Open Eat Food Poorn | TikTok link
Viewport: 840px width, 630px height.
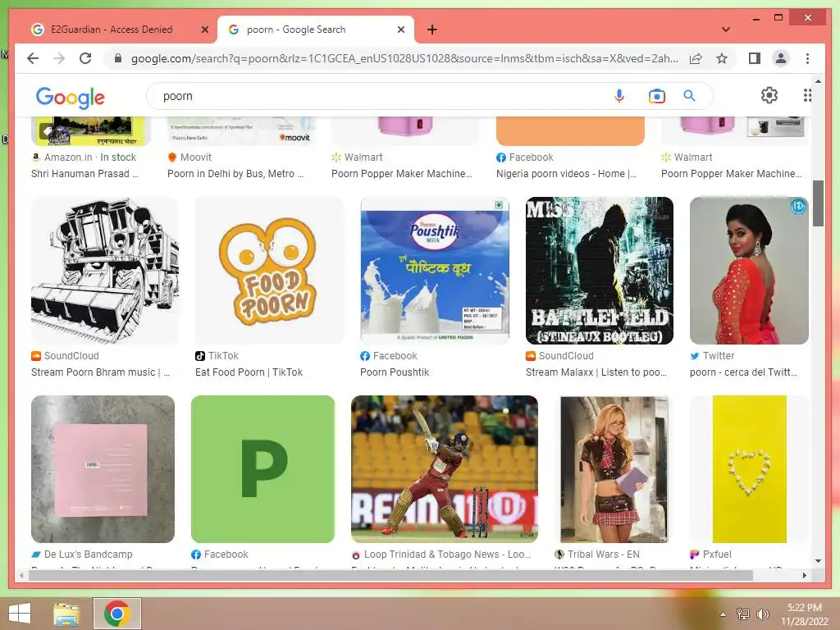249,372
